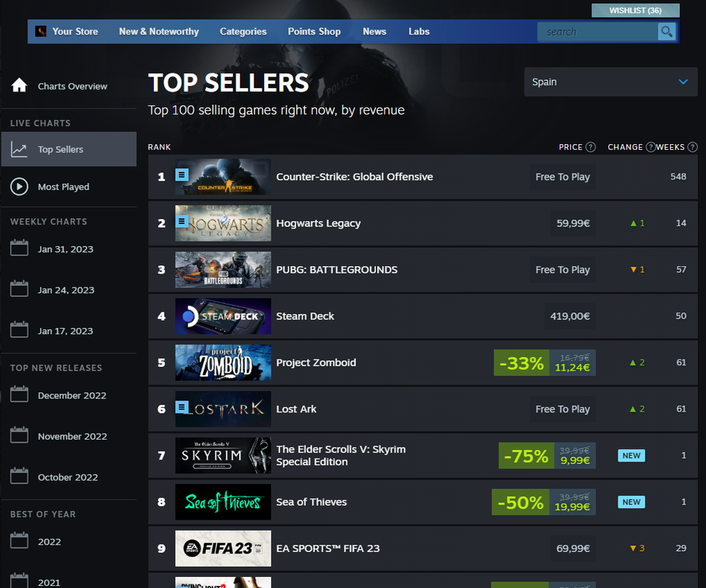Viewport: 706px width, 588px height.
Task: Click the calendar icon beside 2022 best of year
Action: coord(19,540)
